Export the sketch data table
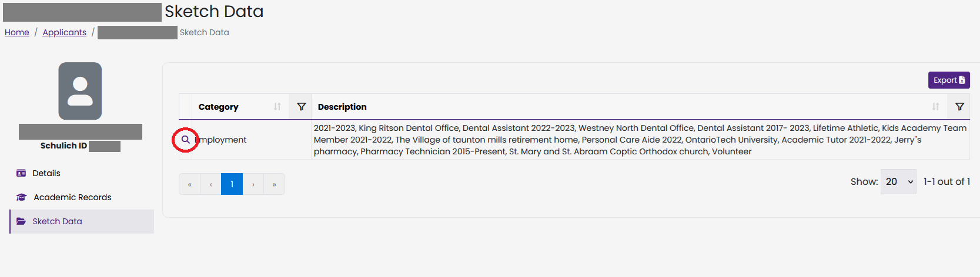Screen dimensions: 980x277 (x=949, y=80)
